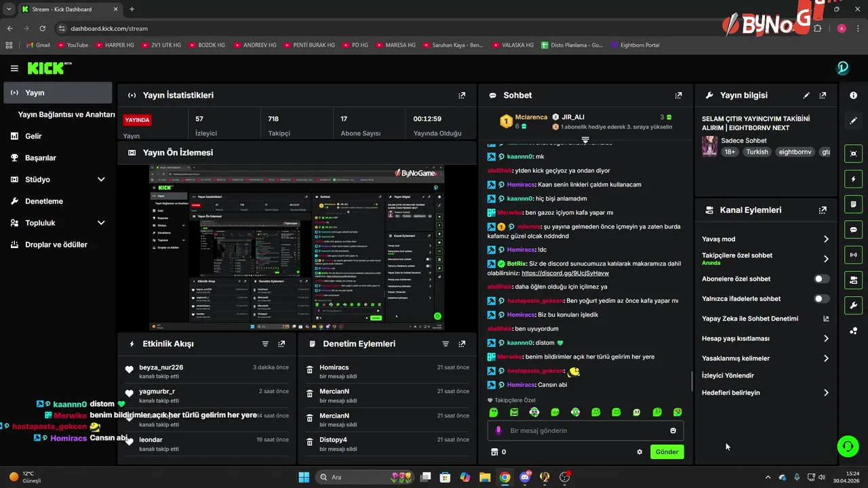Image resolution: width=868 pixels, height=488 pixels.
Task: Click the Windows taskbar search box Ara
Action: (366, 477)
